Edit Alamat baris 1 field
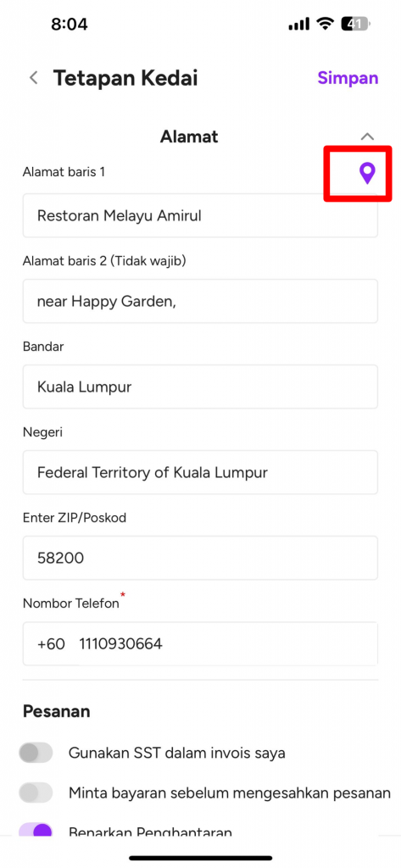 point(200,215)
